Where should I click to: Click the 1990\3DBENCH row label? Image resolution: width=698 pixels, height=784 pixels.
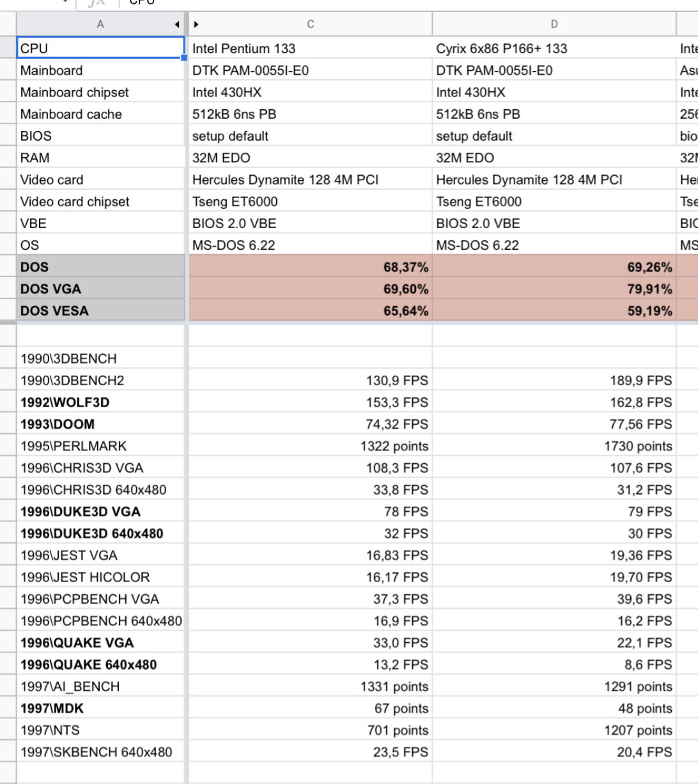100,358
